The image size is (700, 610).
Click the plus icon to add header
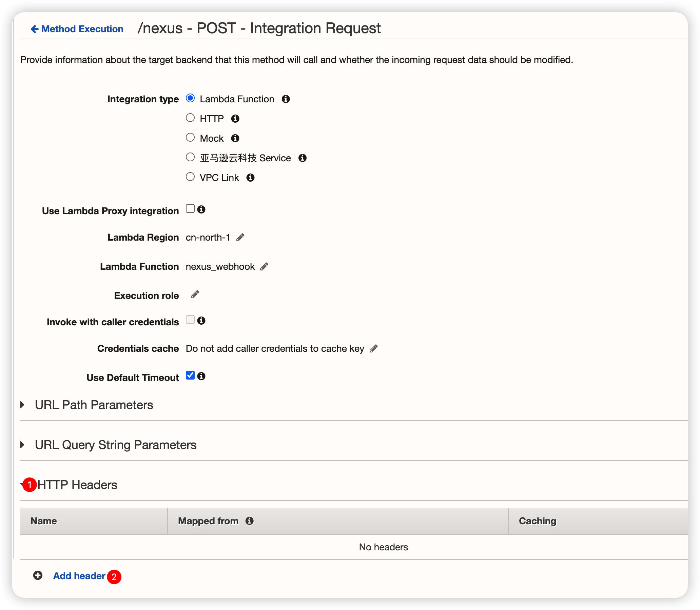pos(38,575)
